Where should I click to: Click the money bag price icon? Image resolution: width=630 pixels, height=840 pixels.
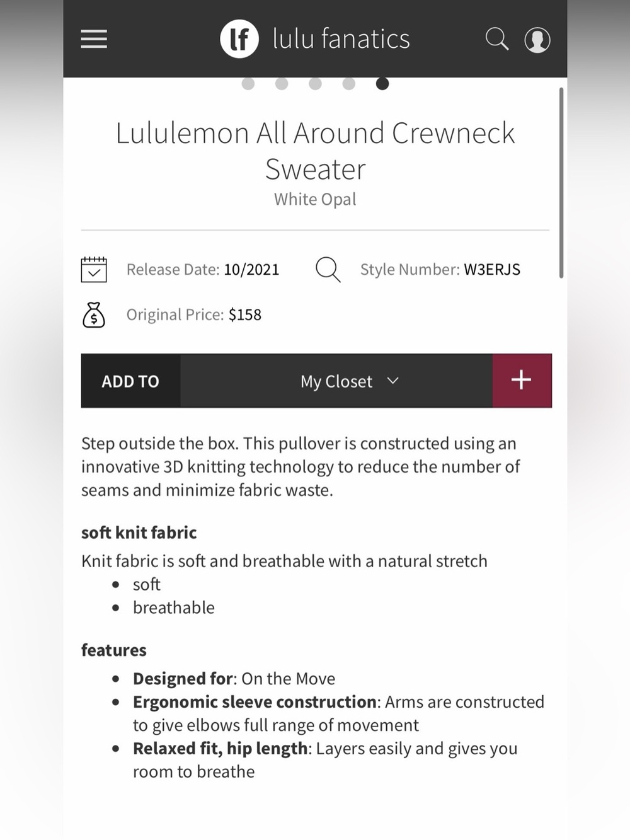point(94,314)
